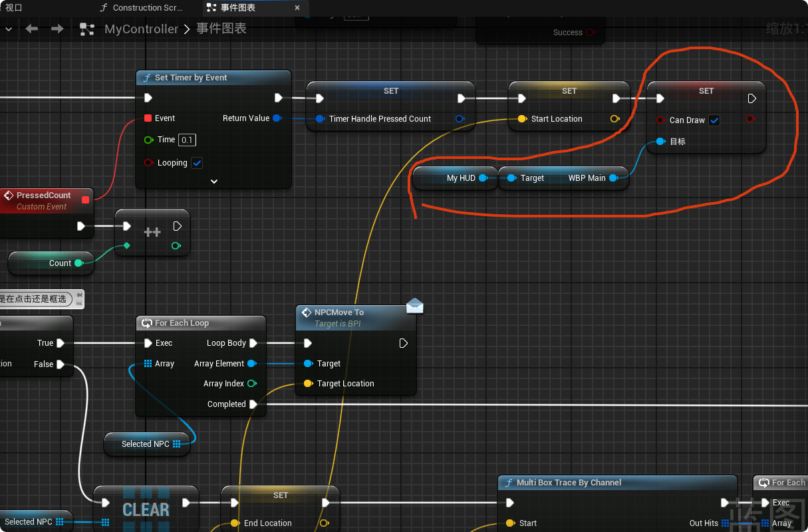This screenshot has height=532, width=808.
Task: Click the exec input pin of Set Timer by Event
Action: click(x=148, y=98)
